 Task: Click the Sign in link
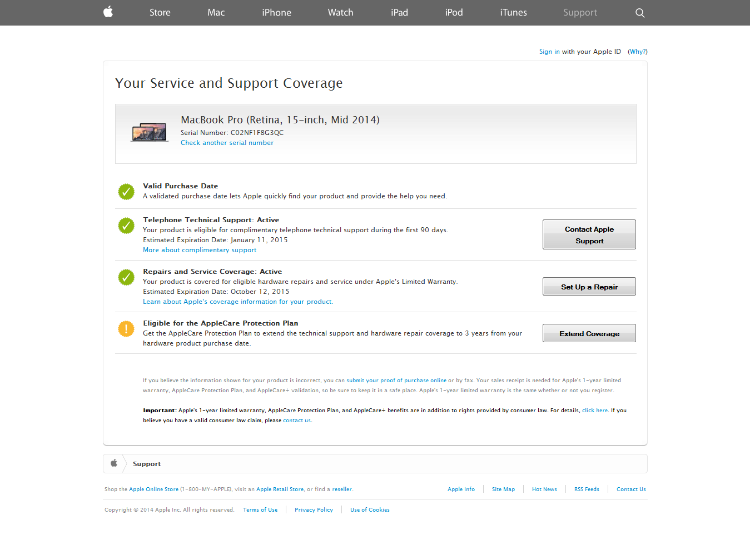(549, 52)
